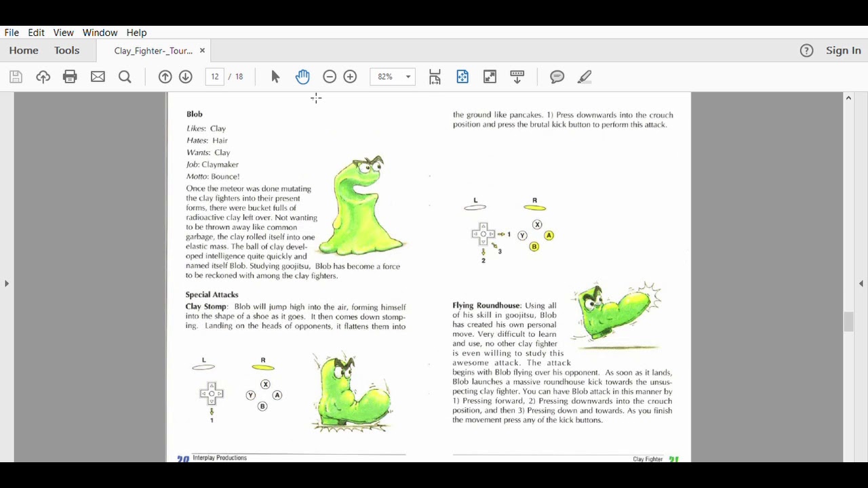The image size is (868, 488).
Task: Expand the right tools pane
Action: 861,283
